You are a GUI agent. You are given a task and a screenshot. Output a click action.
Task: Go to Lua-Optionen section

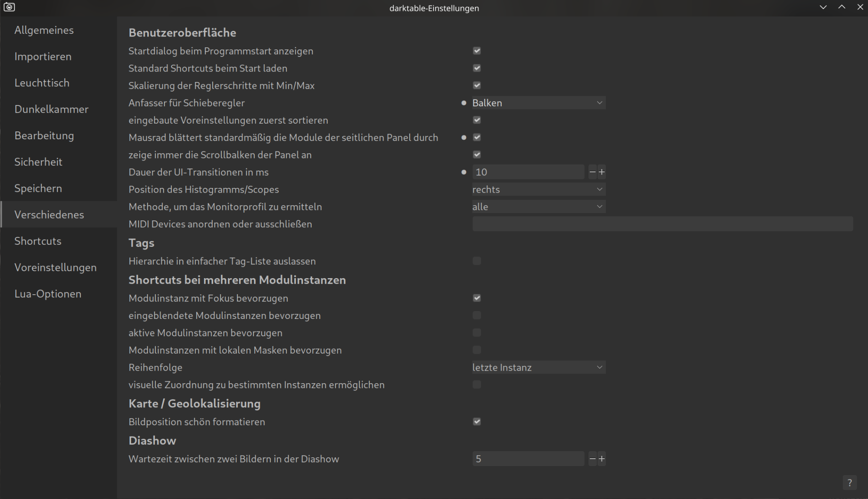click(48, 294)
